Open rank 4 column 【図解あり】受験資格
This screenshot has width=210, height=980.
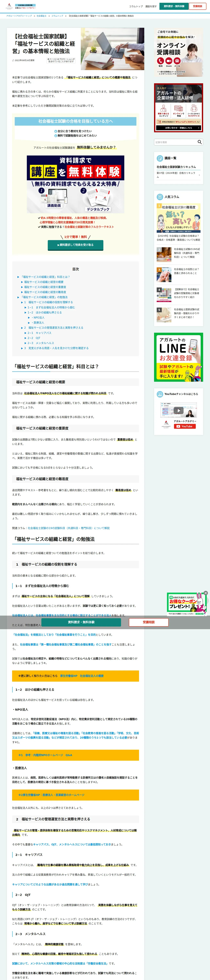(x=178, y=294)
